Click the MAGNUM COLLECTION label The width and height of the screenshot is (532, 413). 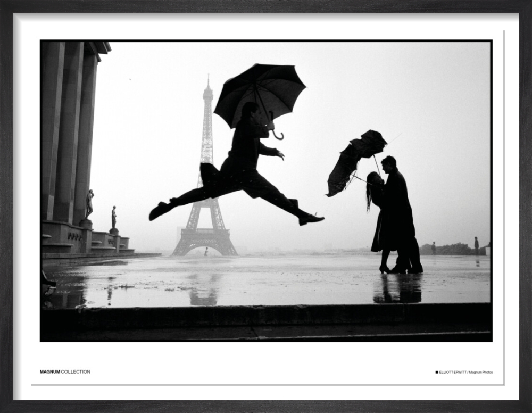pos(65,371)
